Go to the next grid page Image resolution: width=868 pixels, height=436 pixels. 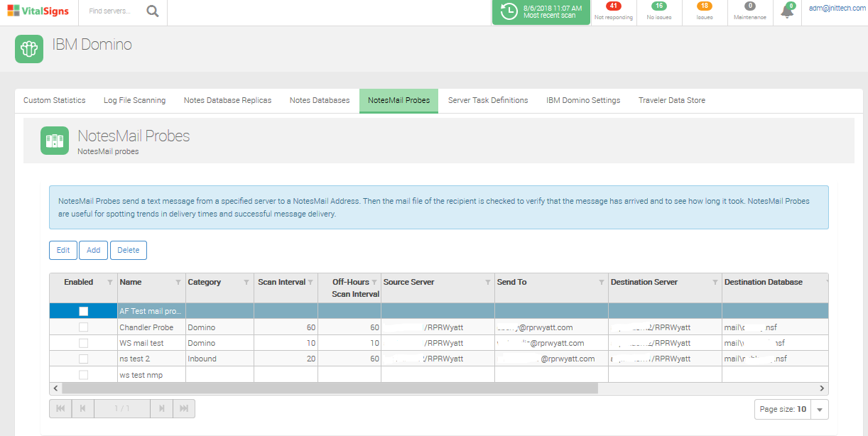(x=162, y=408)
